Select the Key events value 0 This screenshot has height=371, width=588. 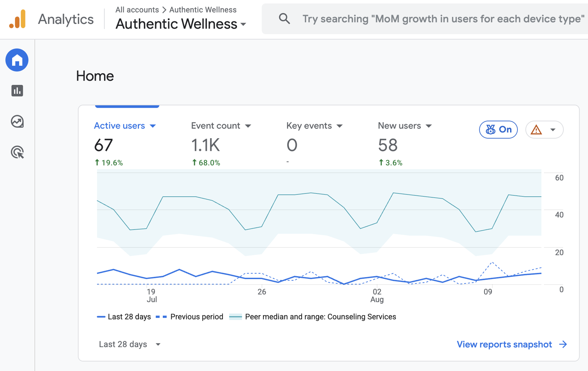pyautogui.click(x=292, y=145)
